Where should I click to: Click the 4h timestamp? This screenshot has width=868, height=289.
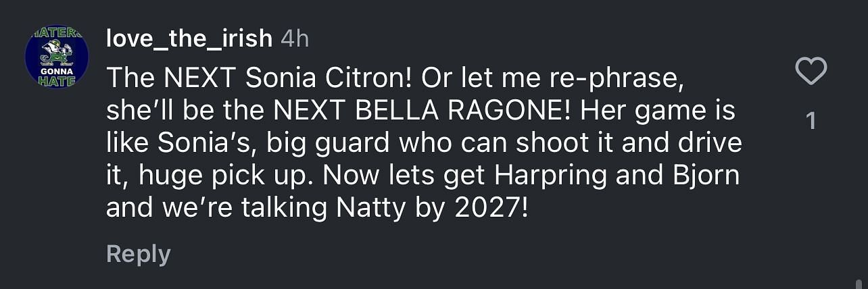[x=295, y=38]
